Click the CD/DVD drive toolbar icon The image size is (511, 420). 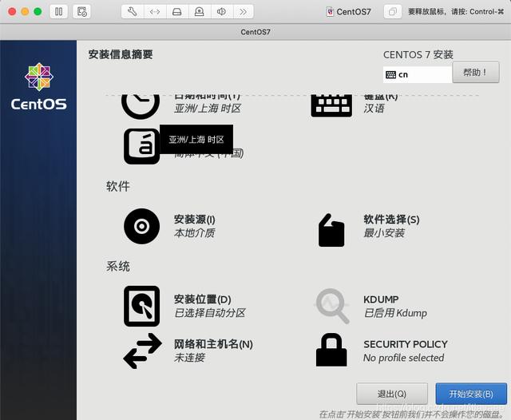click(199, 12)
